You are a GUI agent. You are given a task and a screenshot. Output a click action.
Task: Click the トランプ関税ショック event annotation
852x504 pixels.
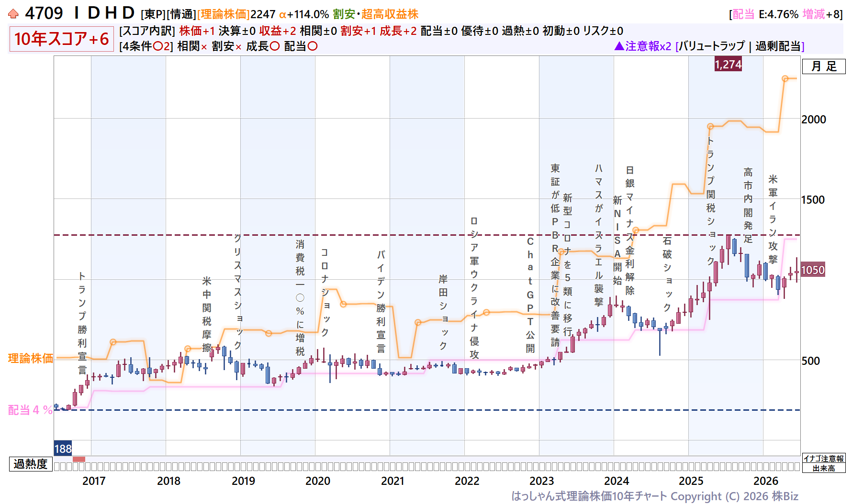pyautogui.click(x=711, y=201)
